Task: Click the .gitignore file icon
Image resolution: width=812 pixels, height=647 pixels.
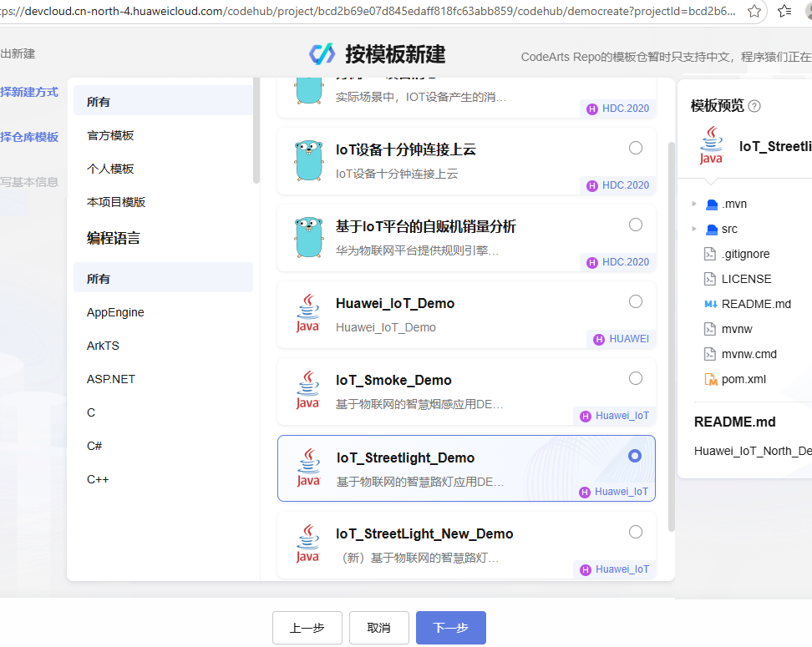Action: point(709,254)
